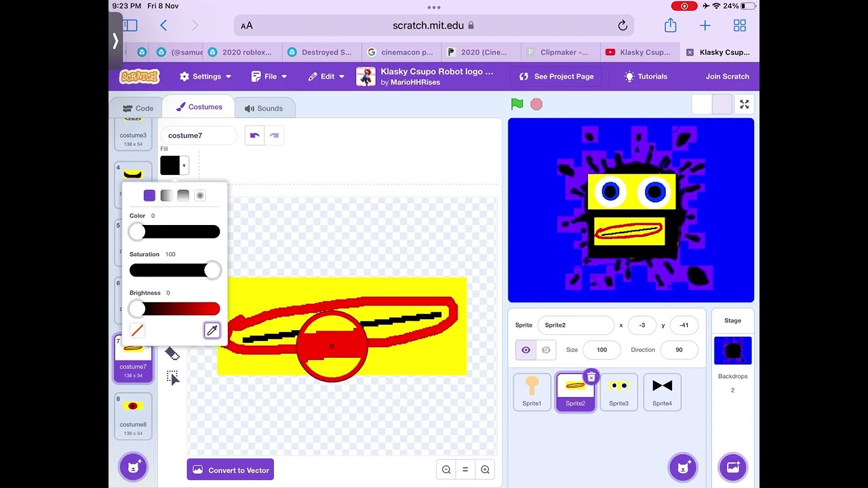Switch to Costumes tab
This screenshot has height=488, width=868.
(x=199, y=107)
